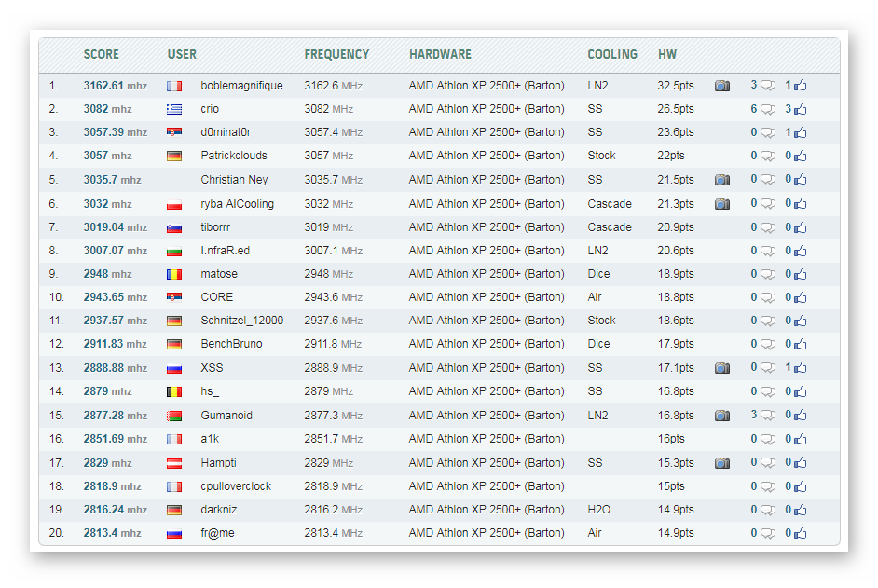Click French flag next to boblemagnifique

174,87
